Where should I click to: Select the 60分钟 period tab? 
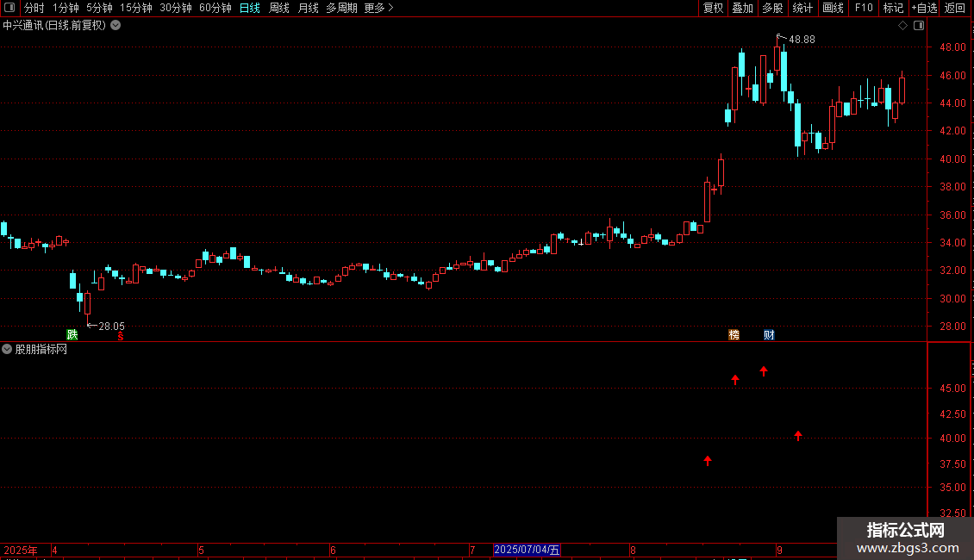coord(215,8)
